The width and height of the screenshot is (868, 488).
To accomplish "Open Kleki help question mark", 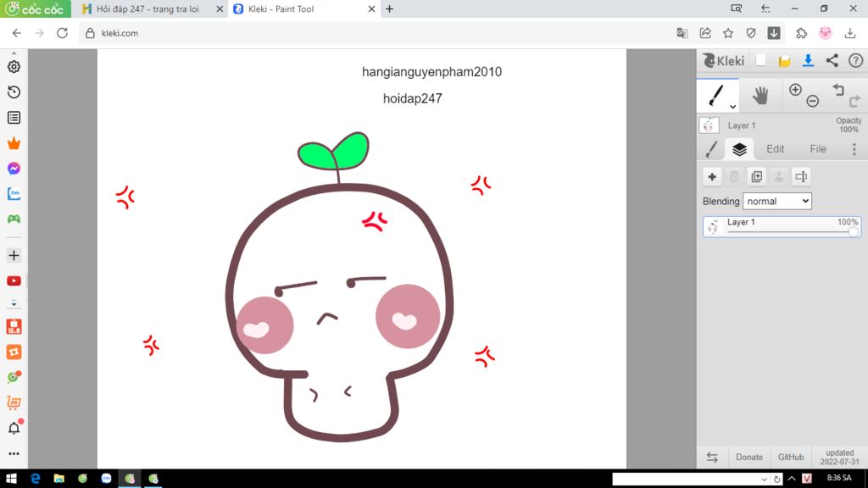I will pyautogui.click(x=856, y=60).
